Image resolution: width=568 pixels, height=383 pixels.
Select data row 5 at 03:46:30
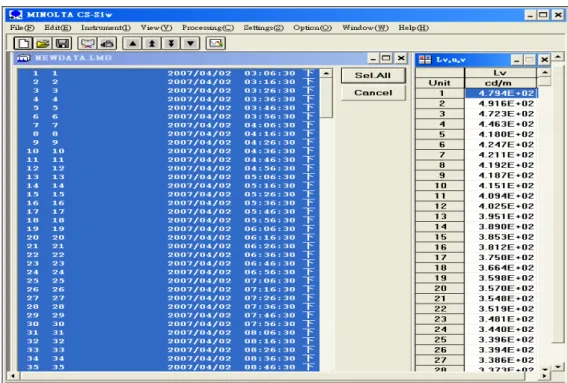(x=168, y=108)
